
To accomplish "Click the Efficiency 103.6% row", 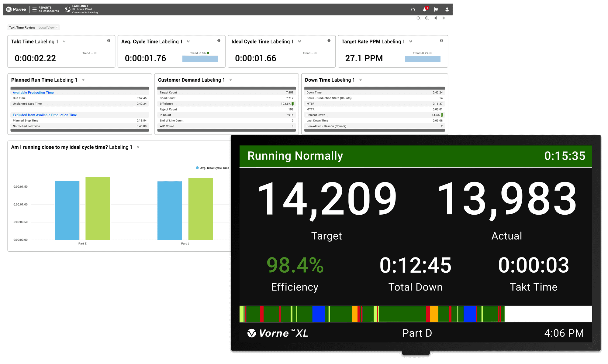I will (x=226, y=104).
